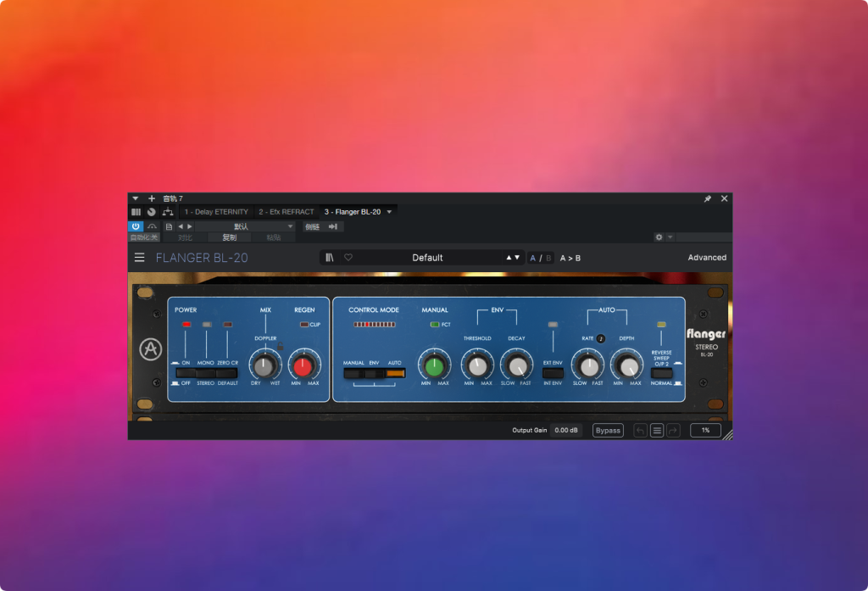Click the 粘贴 paste button

tap(274, 237)
